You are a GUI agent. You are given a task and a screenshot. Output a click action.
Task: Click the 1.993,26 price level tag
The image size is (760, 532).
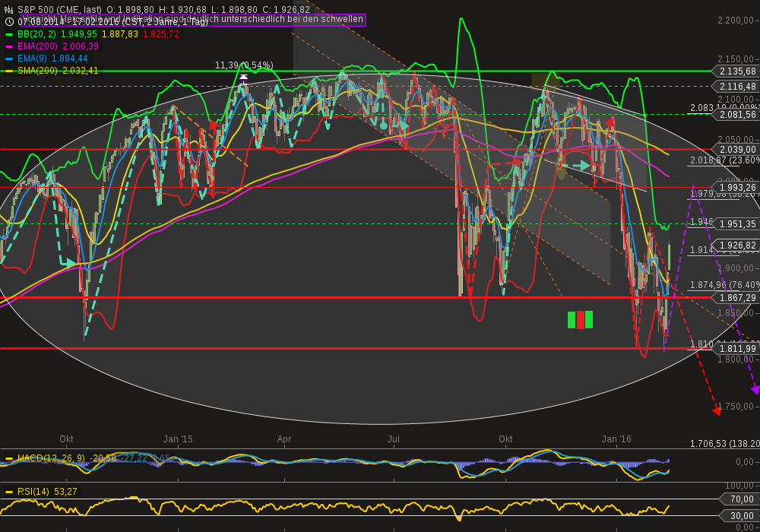(x=738, y=188)
